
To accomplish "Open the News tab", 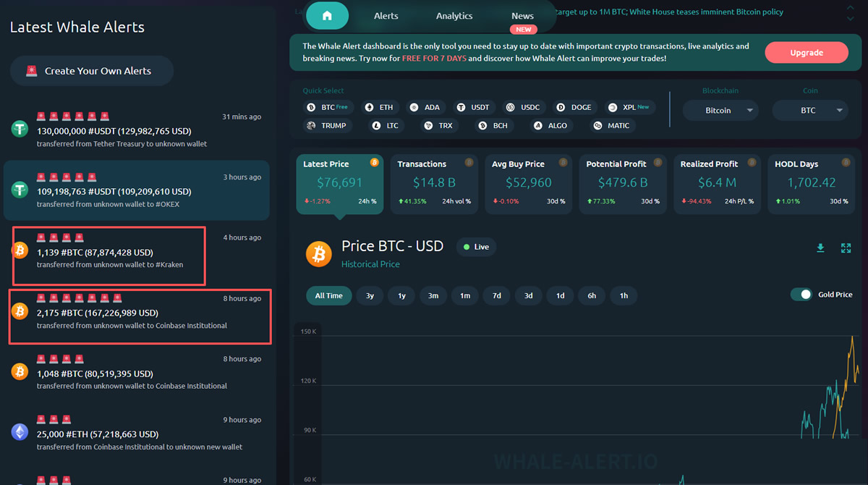I will [522, 16].
